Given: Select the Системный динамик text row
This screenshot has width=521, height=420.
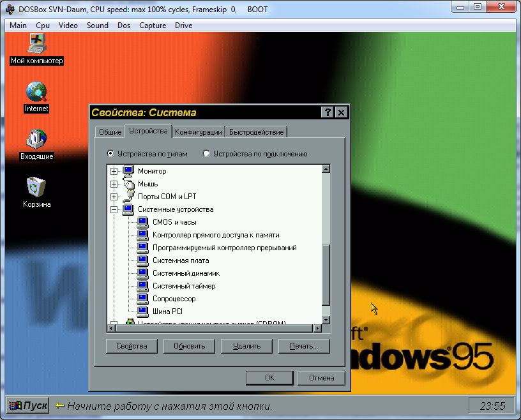Looking at the screenshot, I should [186, 273].
